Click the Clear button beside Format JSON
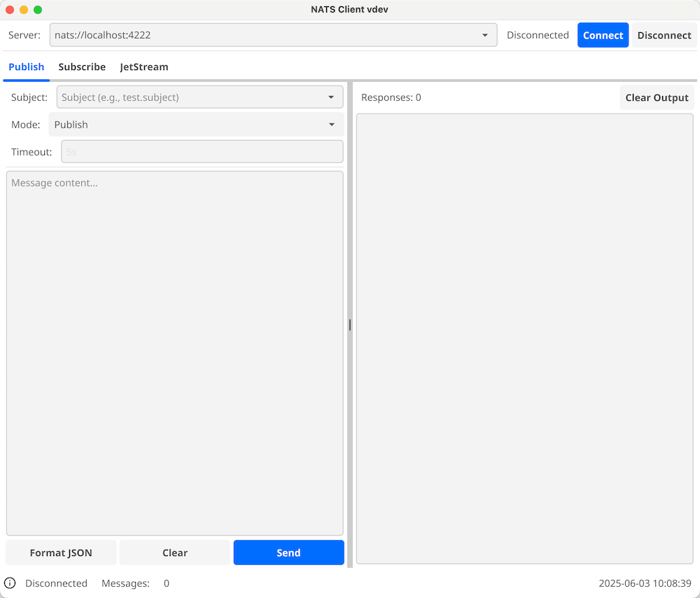The image size is (700, 598). click(174, 552)
